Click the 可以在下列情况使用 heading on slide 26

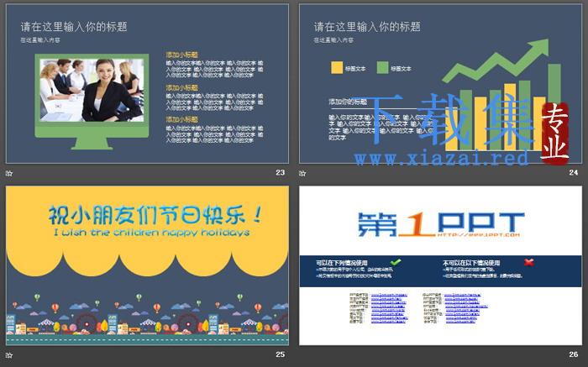coord(342,263)
